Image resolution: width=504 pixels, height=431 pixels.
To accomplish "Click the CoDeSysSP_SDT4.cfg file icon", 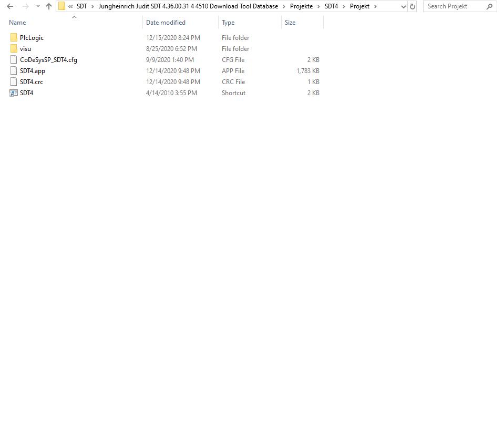I will pyautogui.click(x=13, y=59).
